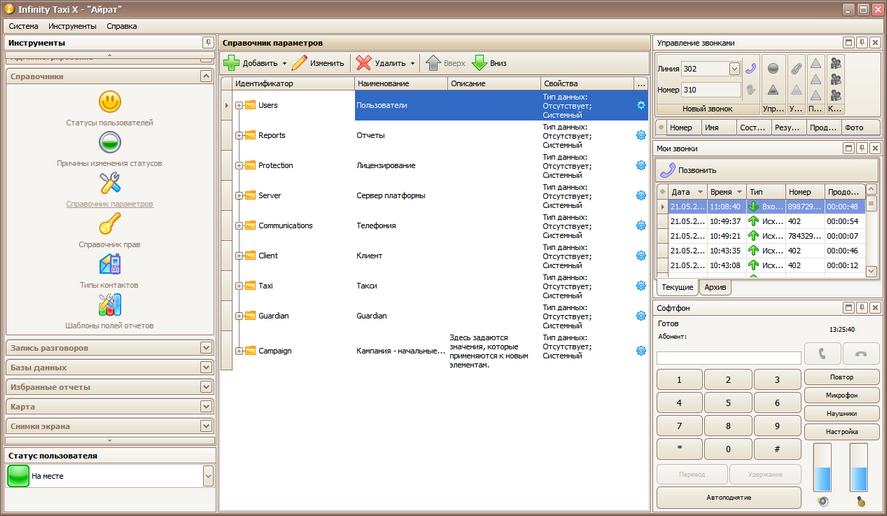The height and width of the screenshot is (516, 887).
Task: Expand the Users tree node
Action: click(239, 105)
